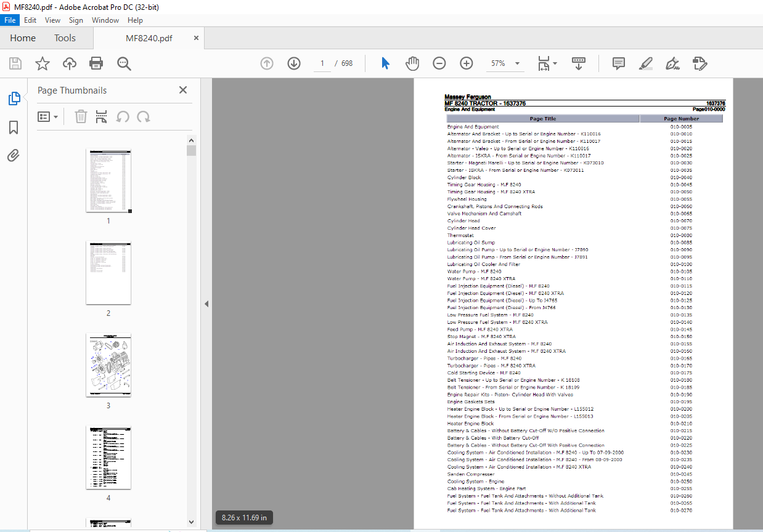Choose the Selection arrow tool

tap(385, 63)
